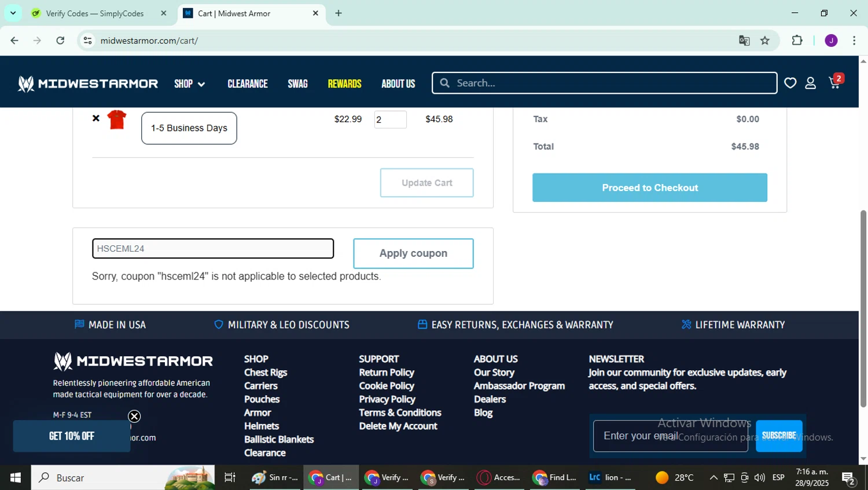The image size is (868, 490).
Task: Open the Return Policy link
Action: (x=387, y=373)
